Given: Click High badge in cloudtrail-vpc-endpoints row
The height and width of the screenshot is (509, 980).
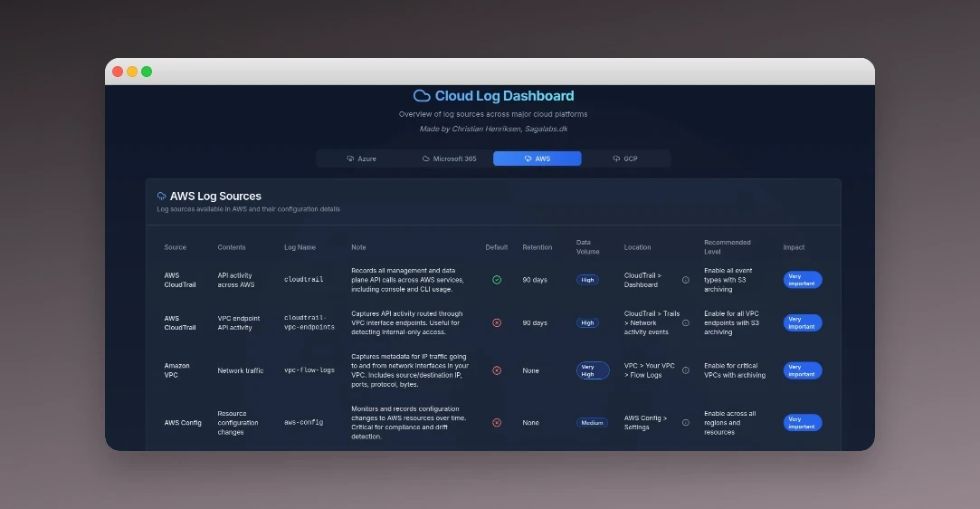Looking at the screenshot, I should click(x=587, y=323).
